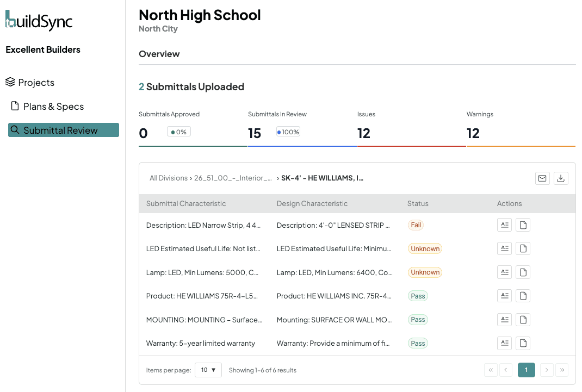Screen dimensions: 582x392
Task: Jump to last page arrow
Action: coord(562,370)
